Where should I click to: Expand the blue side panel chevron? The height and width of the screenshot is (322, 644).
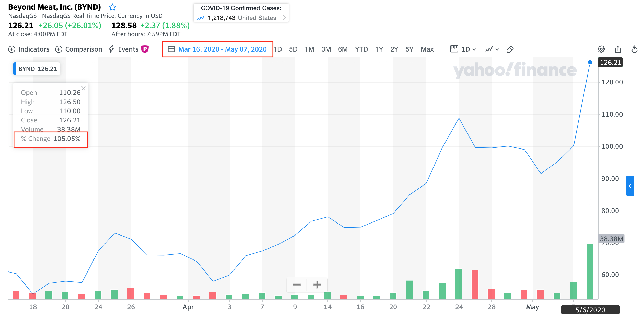630,186
